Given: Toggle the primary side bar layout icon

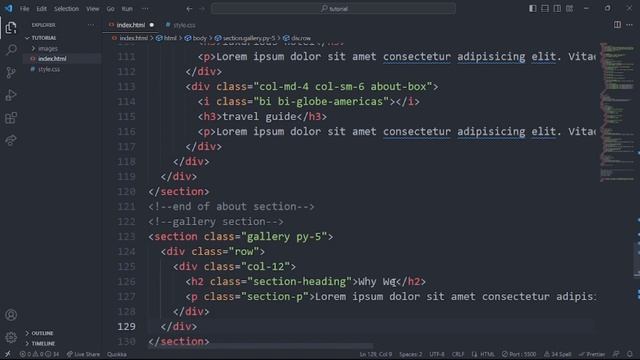Looking at the screenshot, I should point(533,9).
